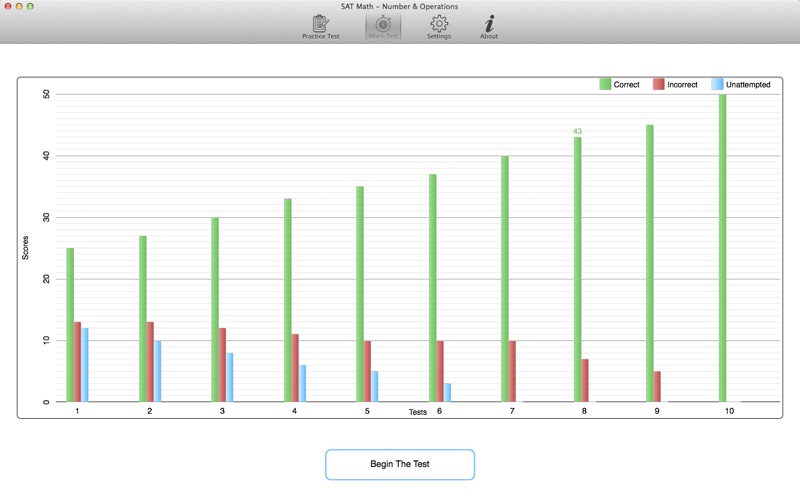Select the red Incorrect bar for test 7

point(512,371)
